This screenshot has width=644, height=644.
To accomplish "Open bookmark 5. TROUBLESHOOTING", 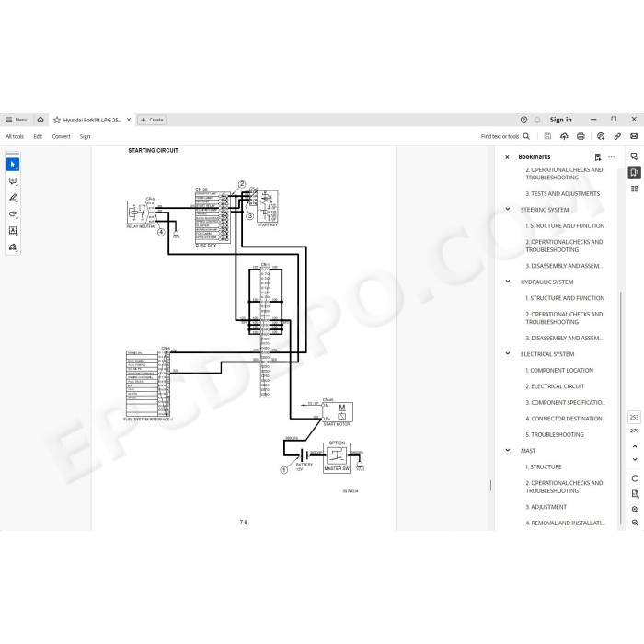I will [x=555, y=434].
